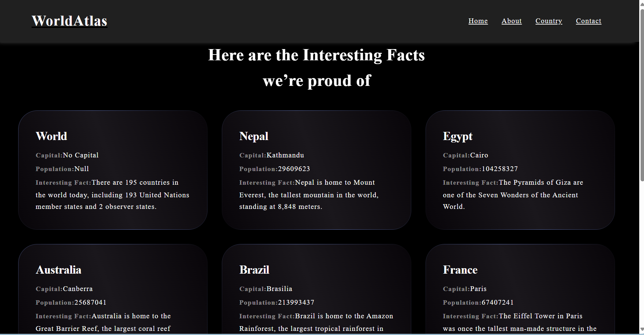Select the Brazil card title
Viewport: 644px width, 335px height.
coord(254,270)
